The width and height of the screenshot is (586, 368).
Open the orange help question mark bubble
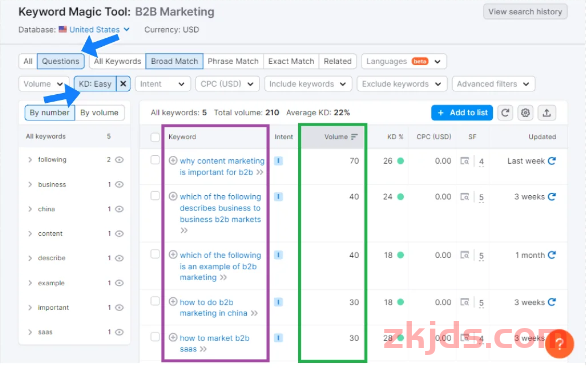coord(559,344)
